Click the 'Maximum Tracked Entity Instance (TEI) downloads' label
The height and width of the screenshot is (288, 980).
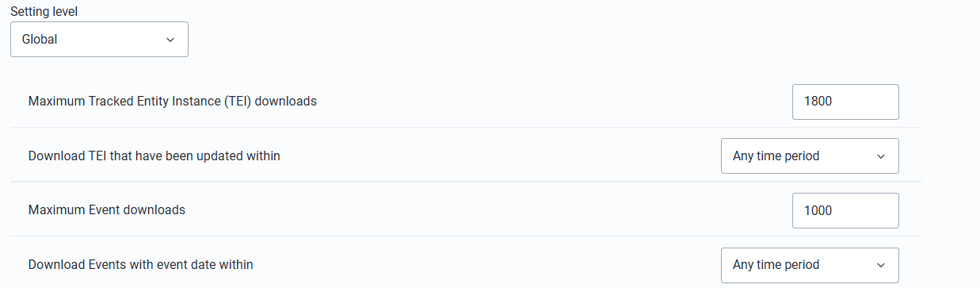point(173,102)
